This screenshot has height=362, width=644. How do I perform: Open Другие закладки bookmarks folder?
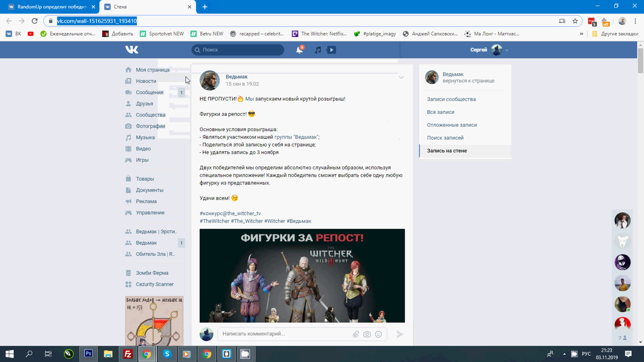[615, 34]
